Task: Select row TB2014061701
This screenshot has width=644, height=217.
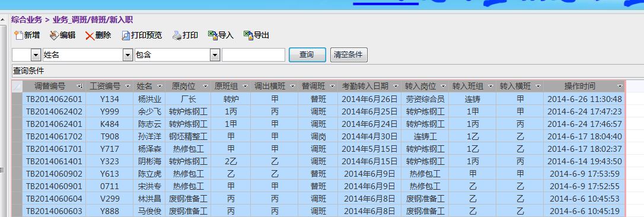Action: click(318, 149)
